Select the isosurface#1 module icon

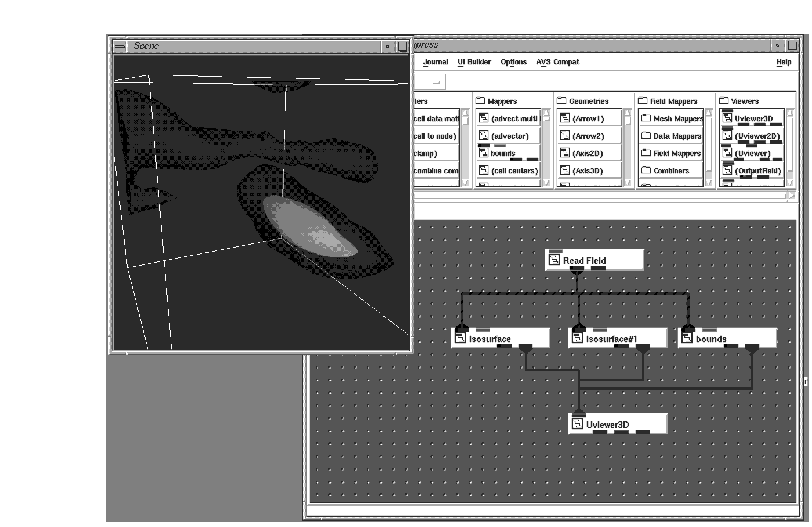pos(577,339)
